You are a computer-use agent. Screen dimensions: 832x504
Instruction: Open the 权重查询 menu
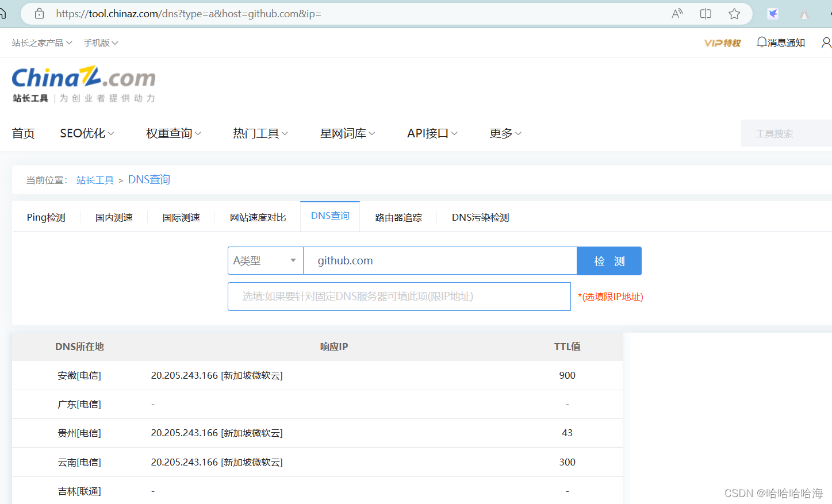click(x=174, y=133)
